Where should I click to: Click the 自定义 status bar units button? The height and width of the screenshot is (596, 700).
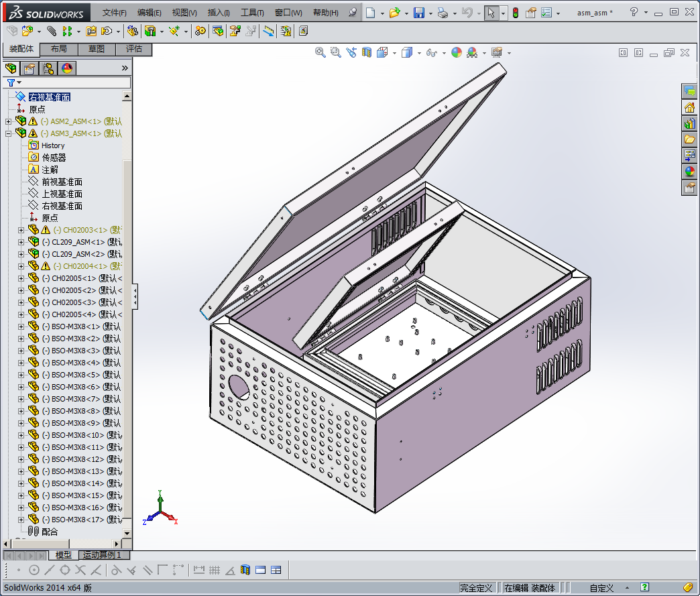601,588
